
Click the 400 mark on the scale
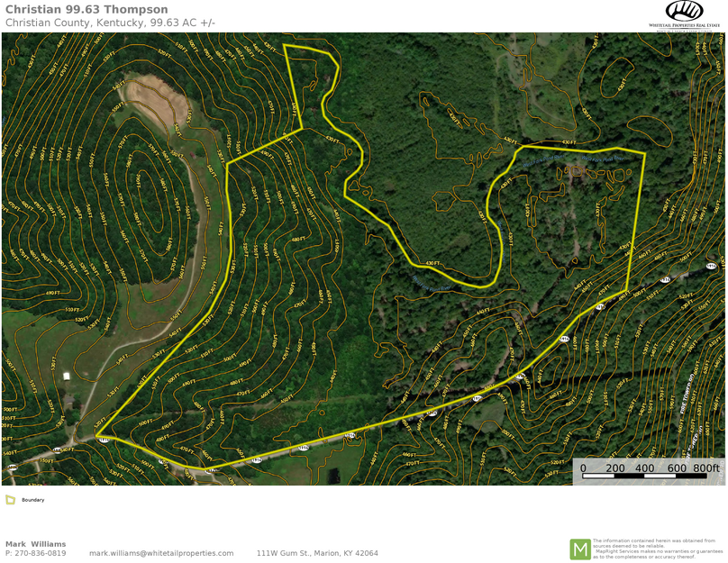(x=644, y=468)
